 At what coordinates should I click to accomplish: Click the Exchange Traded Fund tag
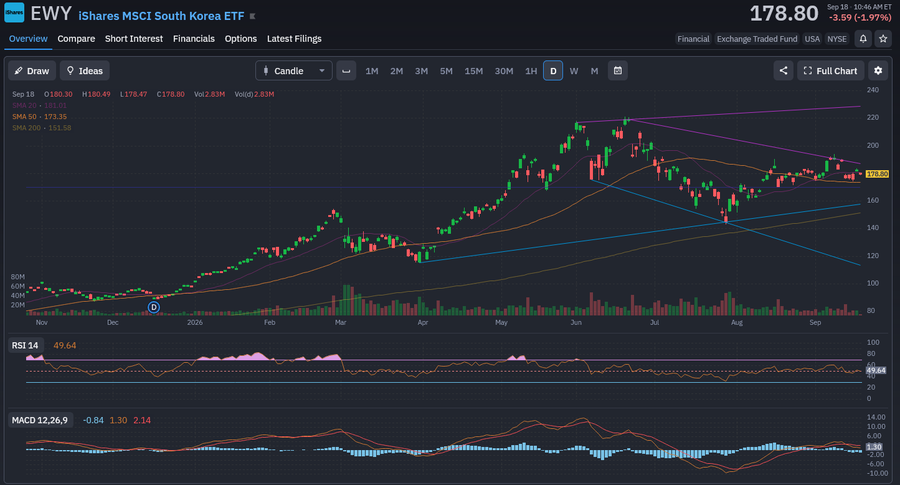[757, 39]
